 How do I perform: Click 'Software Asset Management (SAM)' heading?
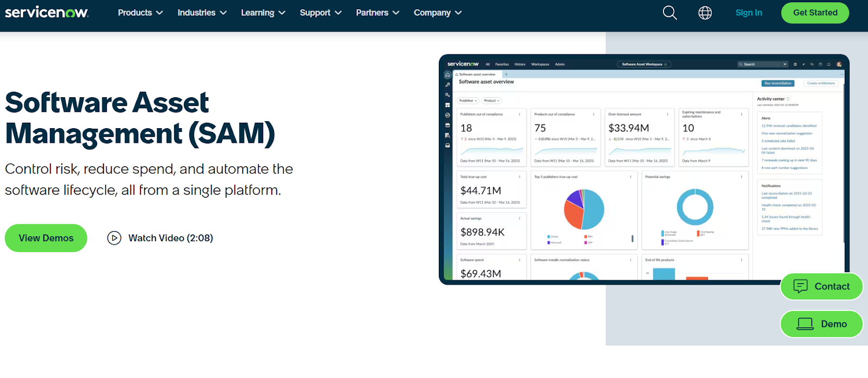pyautogui.click(x=140, y=118)
